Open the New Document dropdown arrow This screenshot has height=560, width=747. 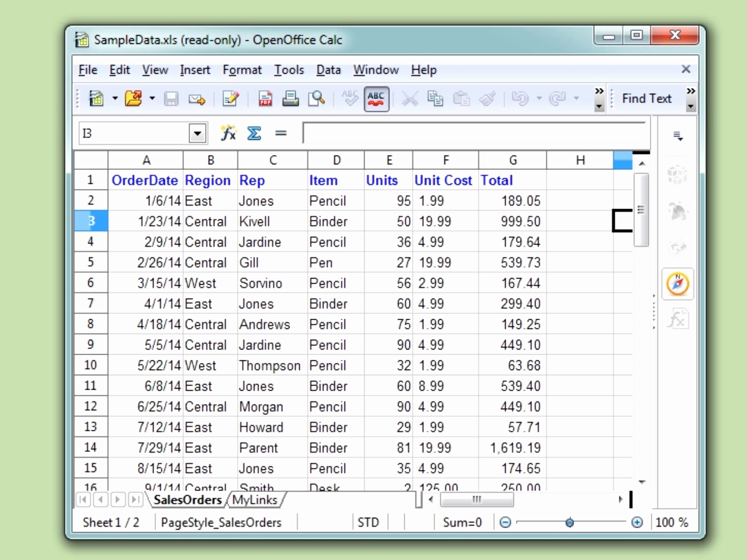pos(115,98)
